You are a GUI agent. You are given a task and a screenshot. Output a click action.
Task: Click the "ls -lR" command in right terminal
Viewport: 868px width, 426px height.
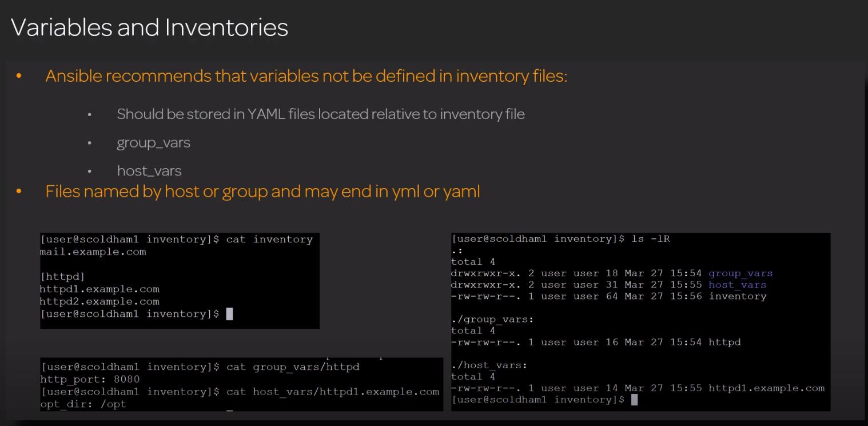tap(650, 239)
